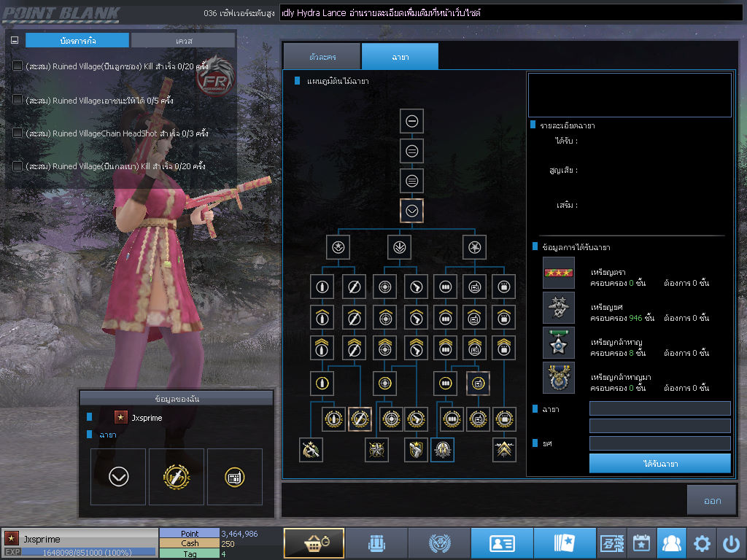Screen dimensions: 747x560
Task: Click the 036 เซิฟเวอร์ระดับสูง server label
Action: tap(239, 13)
